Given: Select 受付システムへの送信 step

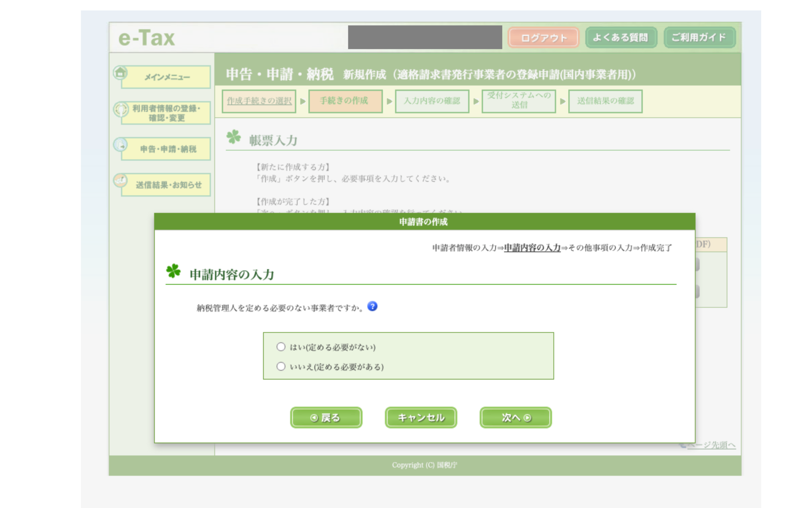Looking at the screenshot, I should click(x=519, y=101).
